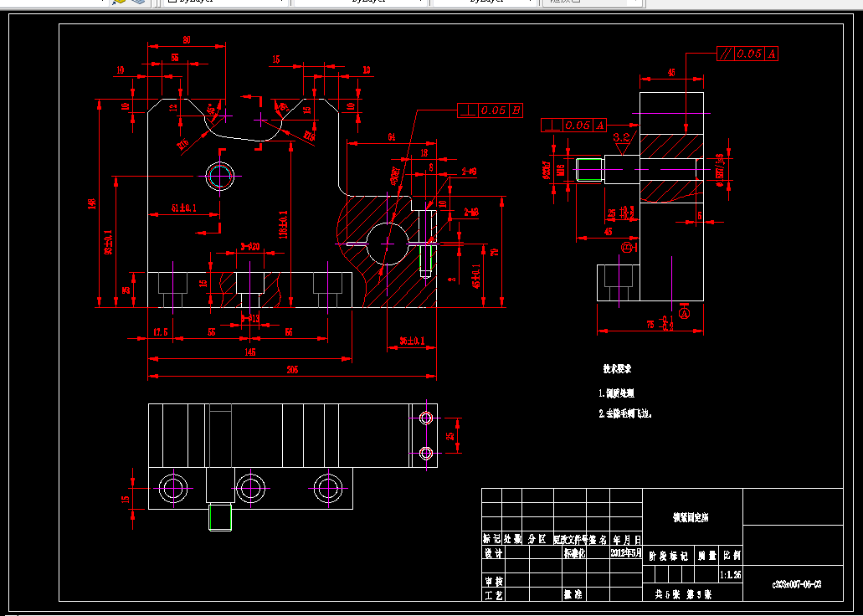The width and height of the screenshot is (863, 616).
Task: Click the 年月日 header cell
Action: tap(626, 539)
